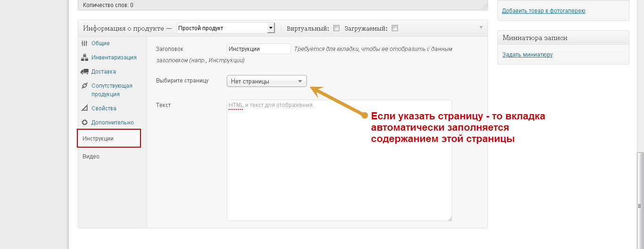The height and width of the screenshot is (249, 644).
Task: Click the General tab sliders icon
Action: 84,43
